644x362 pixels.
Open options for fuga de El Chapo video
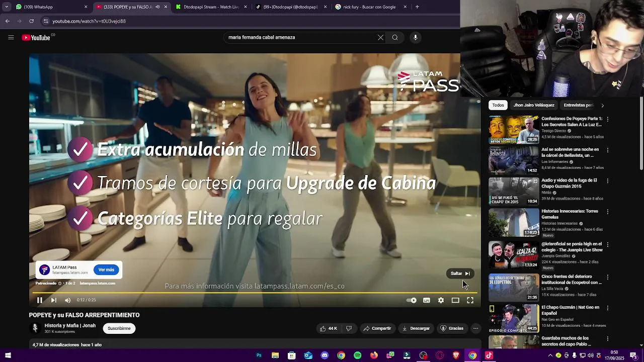pos(608,180)
